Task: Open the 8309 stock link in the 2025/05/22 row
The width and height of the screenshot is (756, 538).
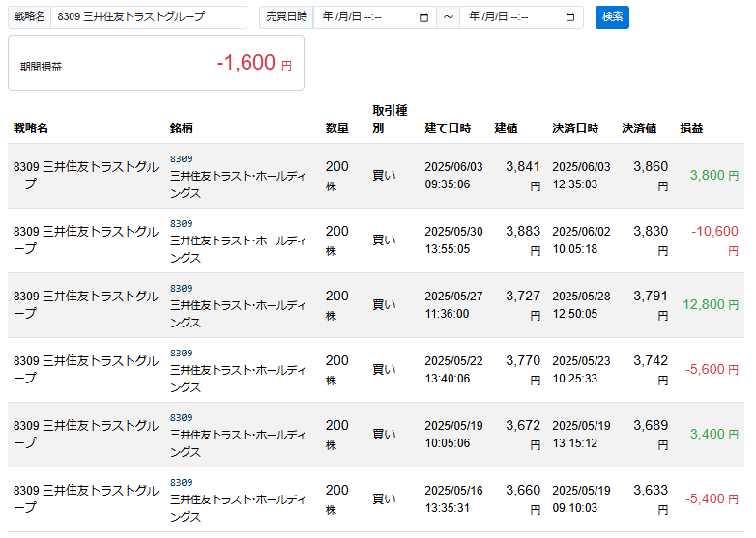Action: pos(182,354)
